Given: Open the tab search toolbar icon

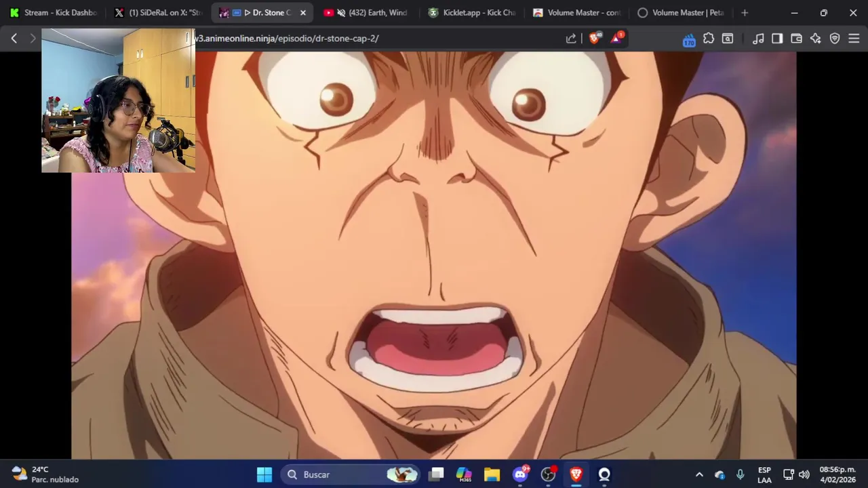Looking at the screenshot, I should tap(728, 39).
